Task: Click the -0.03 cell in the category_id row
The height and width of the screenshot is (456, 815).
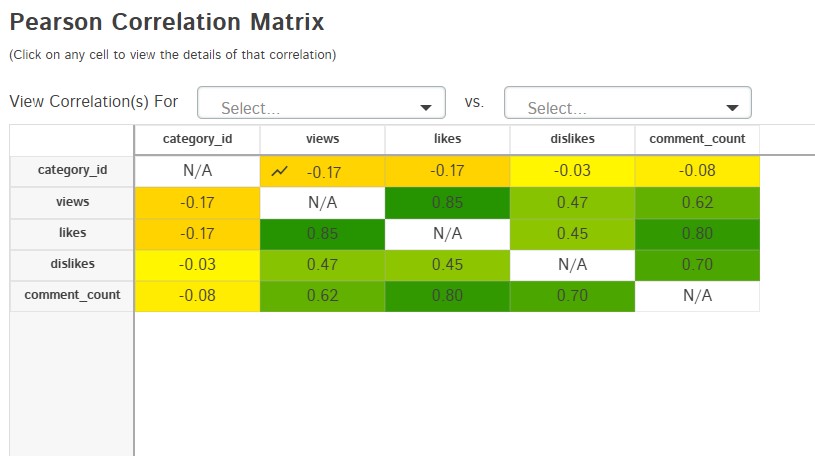Action: (572, 171)
